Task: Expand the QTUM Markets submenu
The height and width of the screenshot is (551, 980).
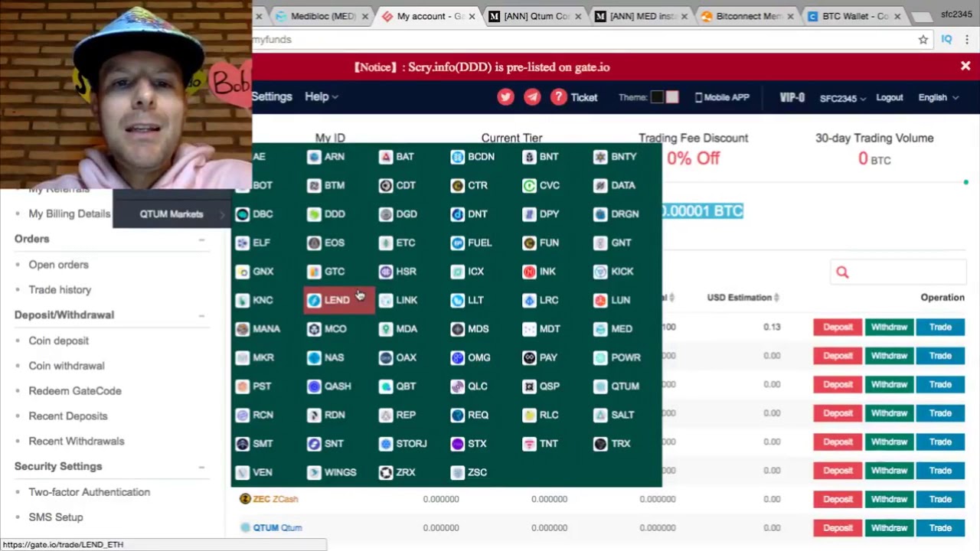Action: coord(171,214)
